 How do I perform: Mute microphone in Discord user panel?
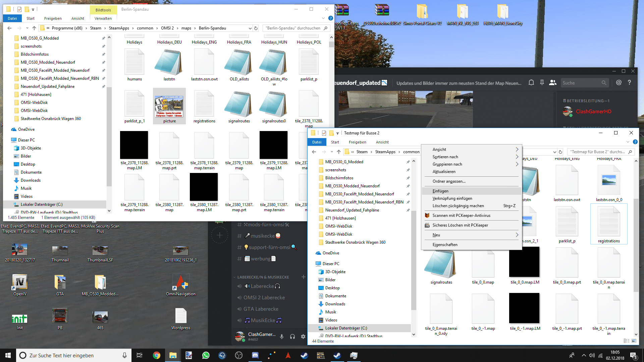(282, 337)
